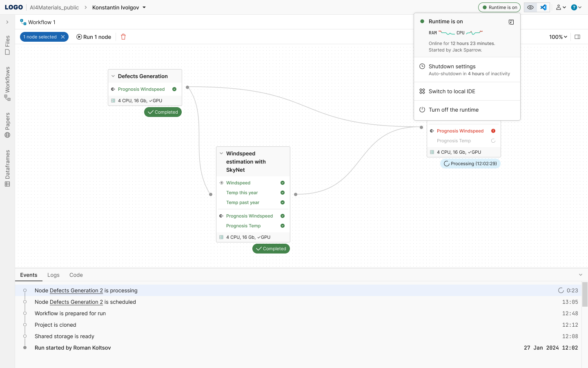This screenshot has width=588, height=368.
Task: Click the runtime terminal icon in popup
Action: 511,22
